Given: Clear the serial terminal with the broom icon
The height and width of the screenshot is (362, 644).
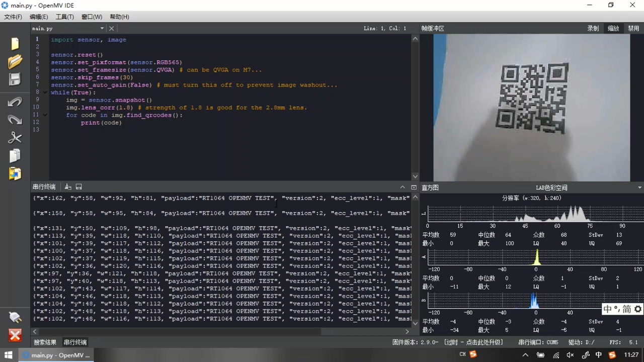Looking at the screenshot, I should point(68,187).
